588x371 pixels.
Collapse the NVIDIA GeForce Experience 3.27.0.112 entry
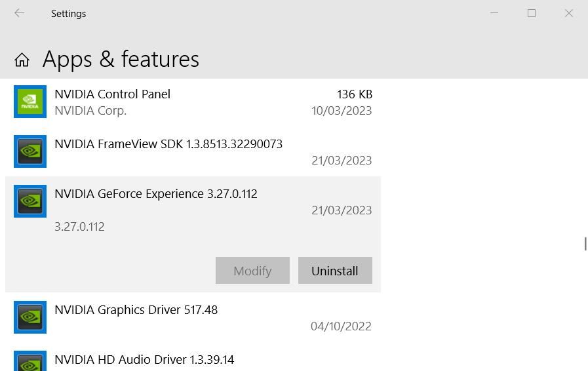click(x=156, y=194)
